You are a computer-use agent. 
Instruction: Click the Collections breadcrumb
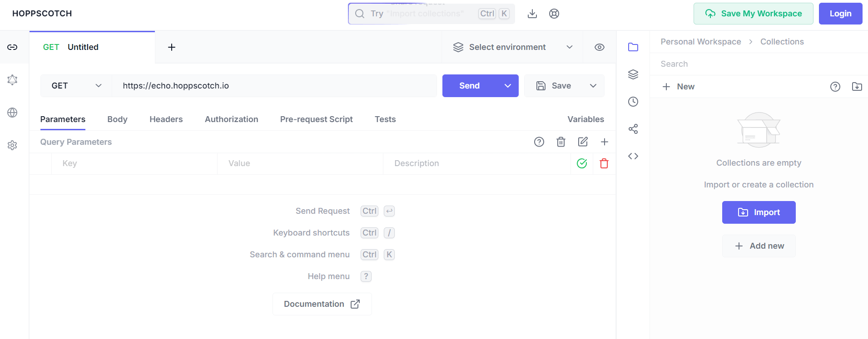pyautogui.click(x=782, y=42)
